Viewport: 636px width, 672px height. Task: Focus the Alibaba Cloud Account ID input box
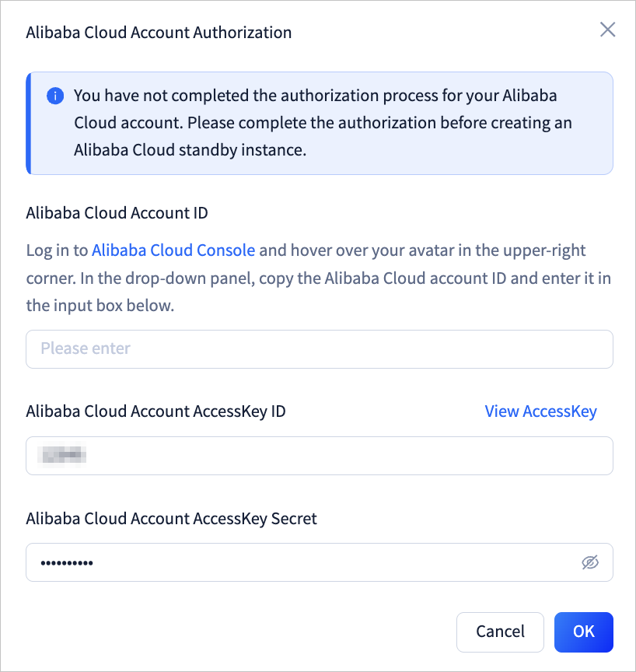pyautogui.click(x=319, y=349)
